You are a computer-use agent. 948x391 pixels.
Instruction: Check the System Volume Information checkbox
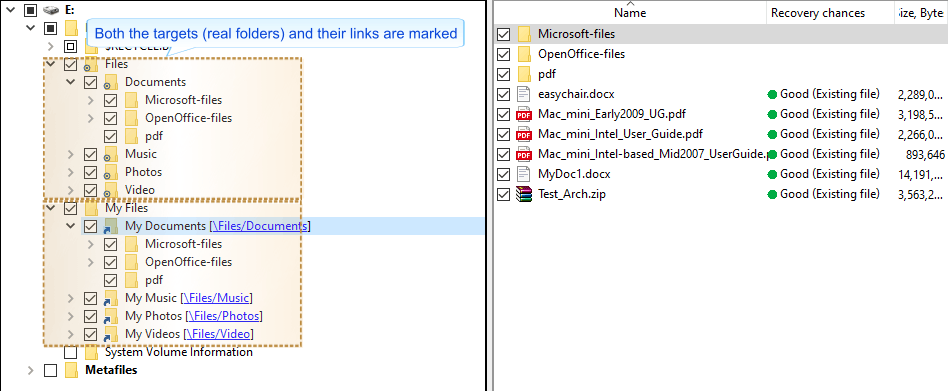click(71, 352)
